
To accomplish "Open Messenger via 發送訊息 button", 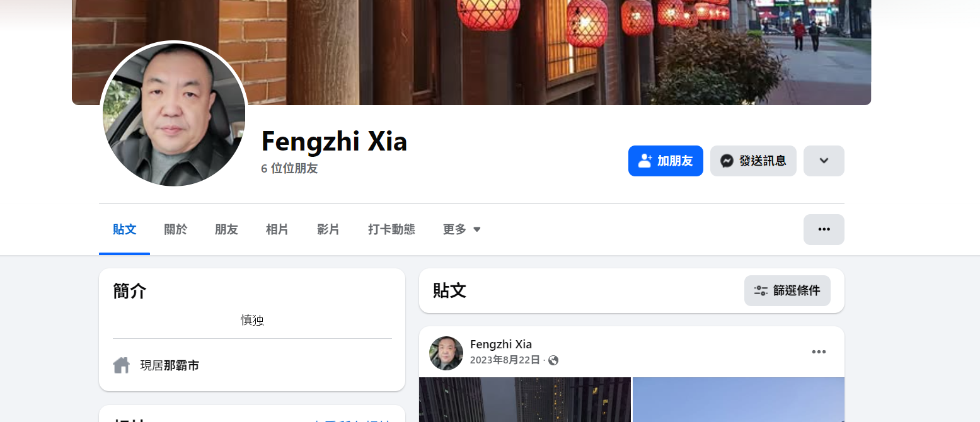I will (753, 161).
